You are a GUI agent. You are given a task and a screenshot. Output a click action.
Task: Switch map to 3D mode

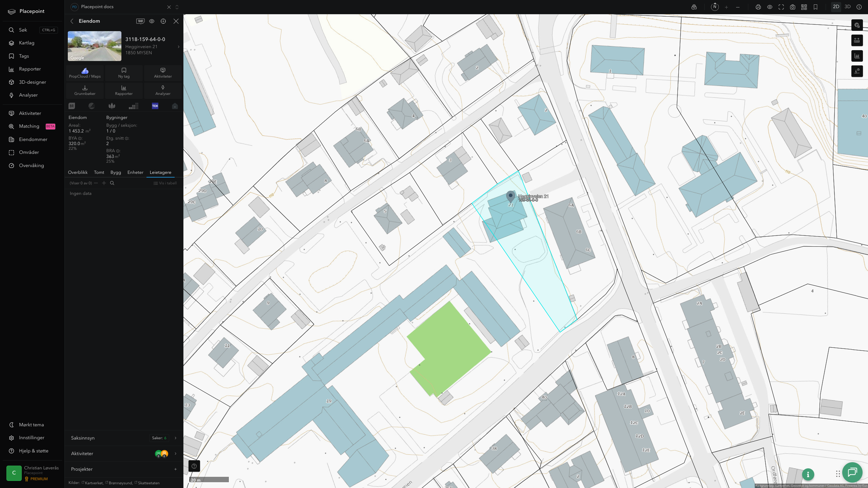pos(848,7)
